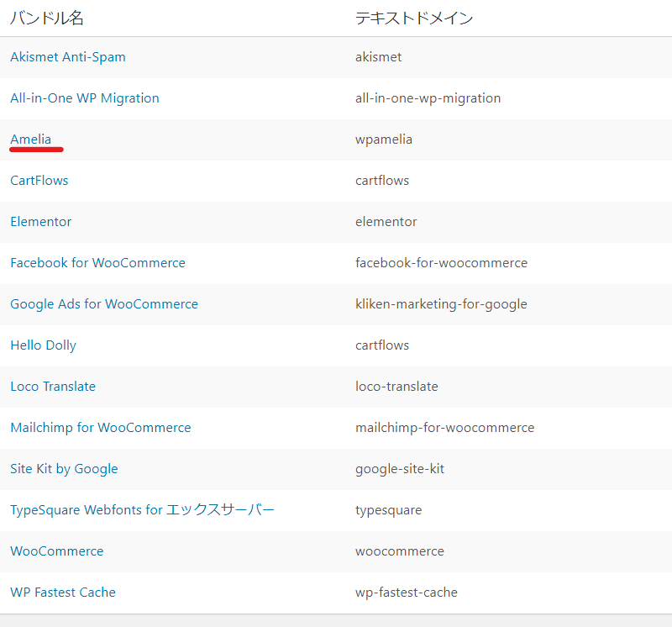Click the WooCommerce bundle link
This screenshot has width=672, height=627.
pyautogui.click(x=56, y=551)
